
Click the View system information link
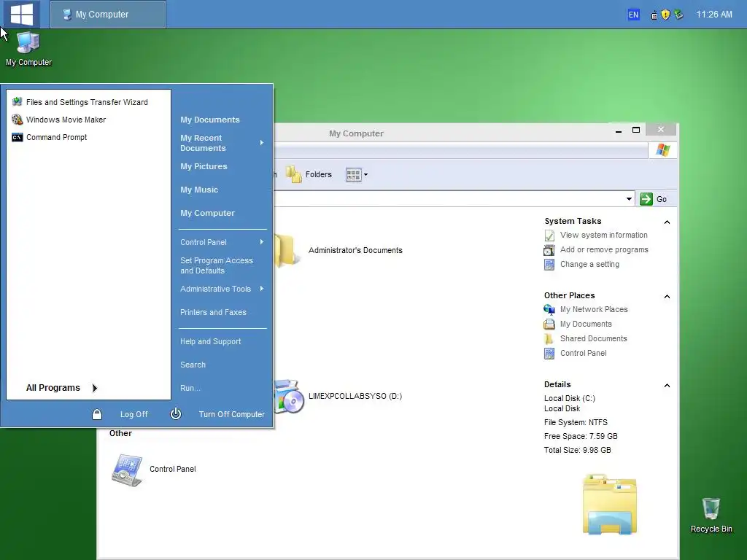click(603, 236)
